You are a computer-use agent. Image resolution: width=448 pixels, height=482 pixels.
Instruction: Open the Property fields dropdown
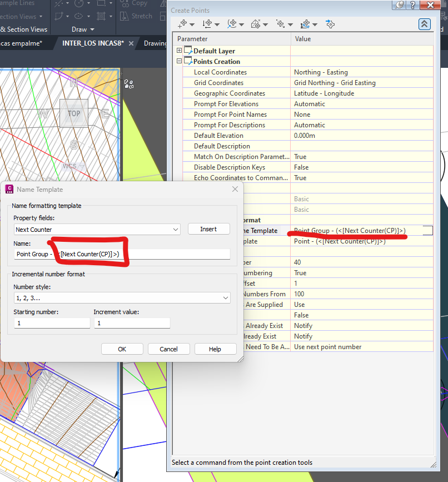176,229
